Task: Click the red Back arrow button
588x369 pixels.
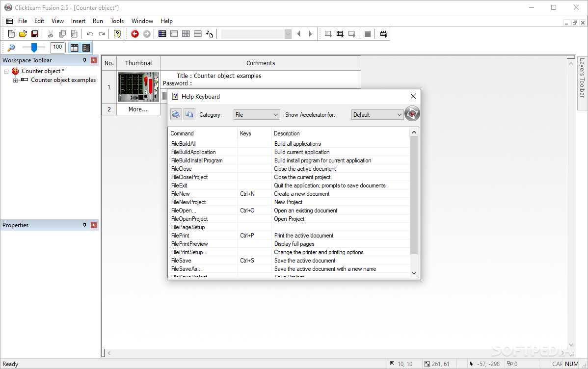Action: 135,34
